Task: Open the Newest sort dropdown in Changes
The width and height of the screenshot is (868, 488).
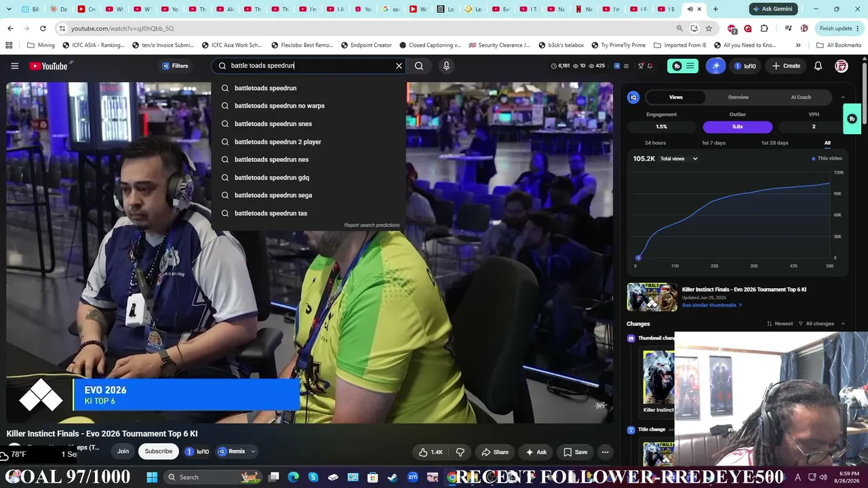Action: [x=780, y=323]
